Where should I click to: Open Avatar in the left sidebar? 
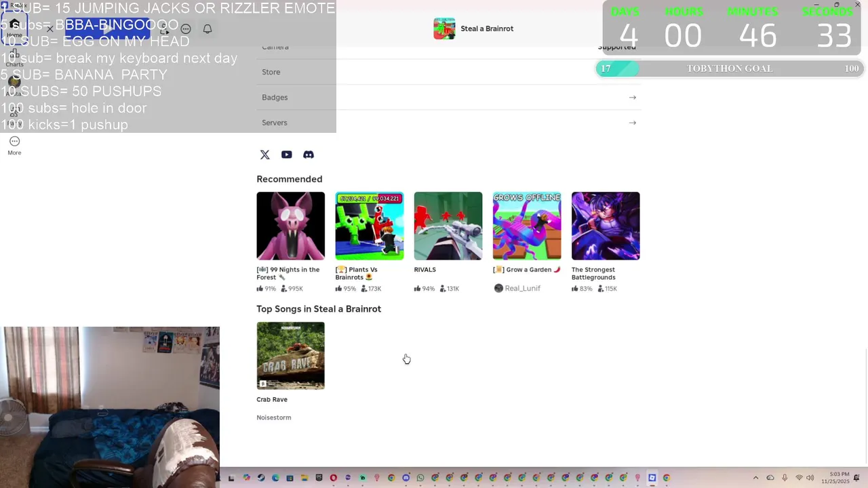coord(14,86)
